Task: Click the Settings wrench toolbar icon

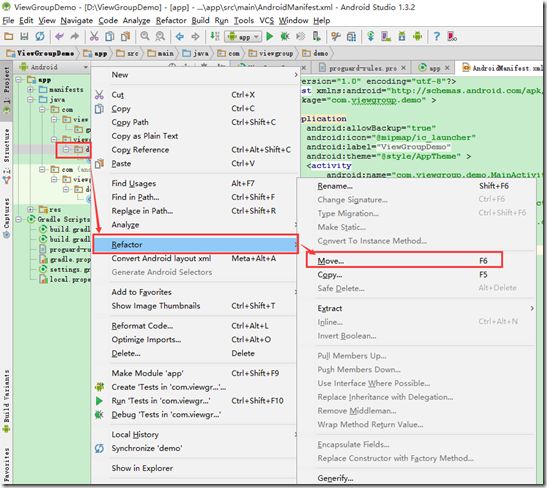Action: (336, 36)
